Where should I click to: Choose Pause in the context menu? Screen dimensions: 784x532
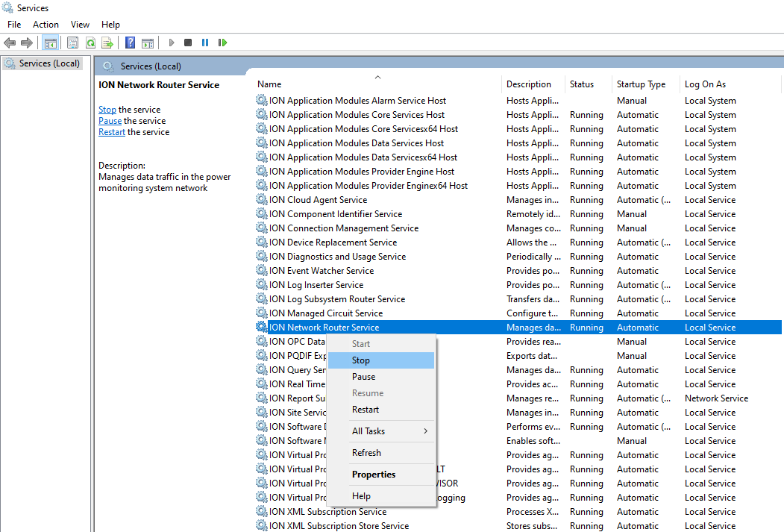(x=381, y=377)
